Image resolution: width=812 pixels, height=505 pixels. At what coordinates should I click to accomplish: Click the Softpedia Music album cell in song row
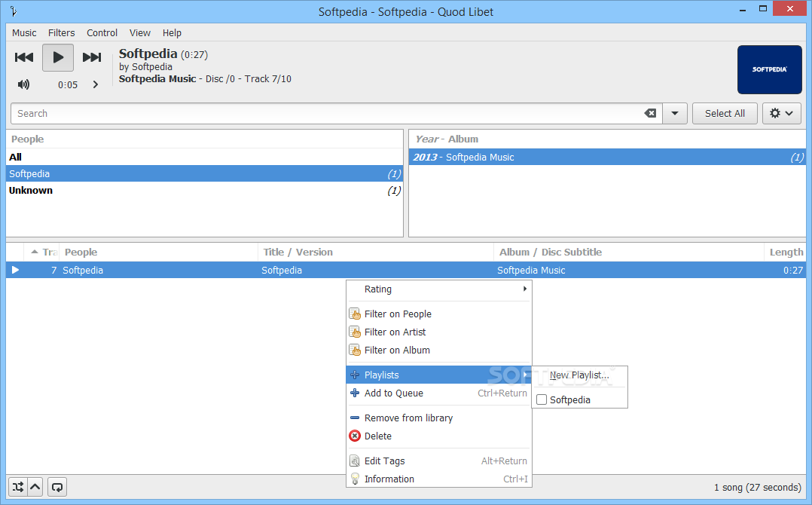click(x=531, y=271)
